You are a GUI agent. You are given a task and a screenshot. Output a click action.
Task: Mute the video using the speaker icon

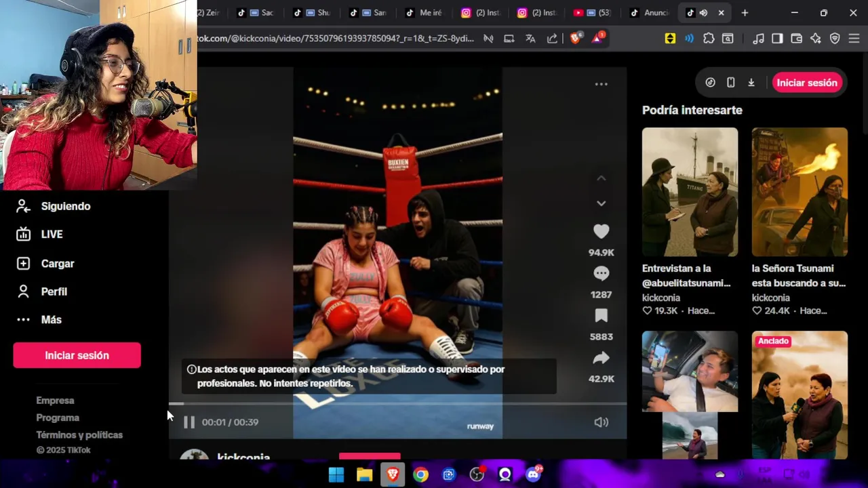[x=601, y=422]
